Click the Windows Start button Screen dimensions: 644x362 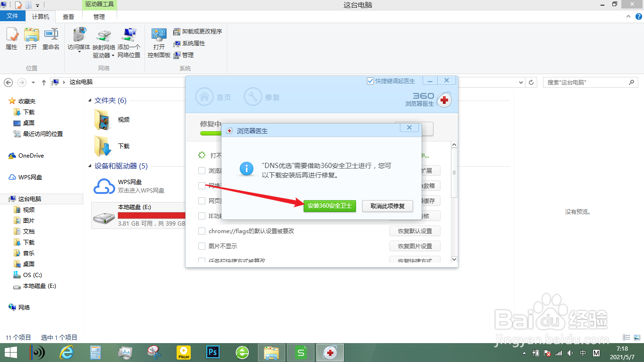(x=11, y=353)
